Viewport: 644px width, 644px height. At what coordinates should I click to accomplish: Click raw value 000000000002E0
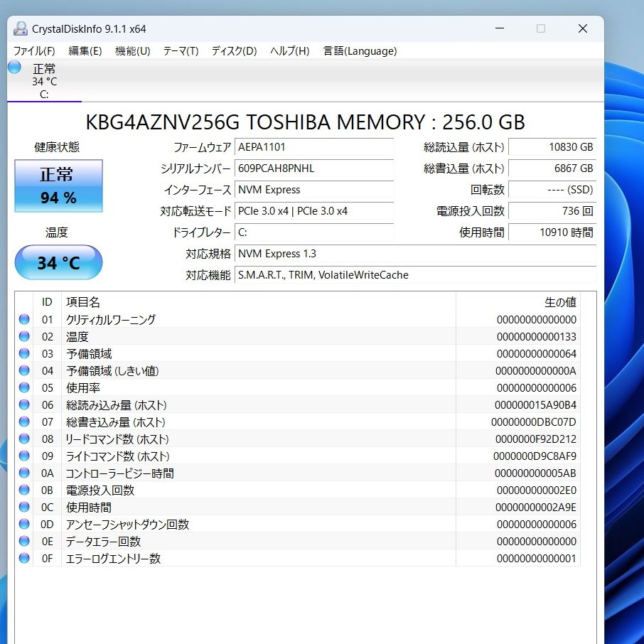click(x=537, y=490)
